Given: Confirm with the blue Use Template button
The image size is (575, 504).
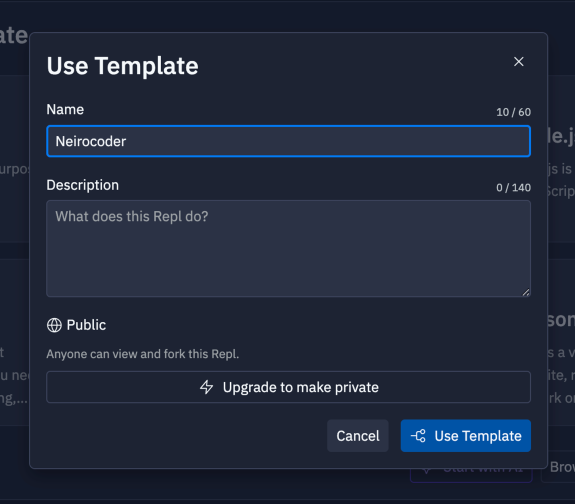Looking at the screenshot, I should (x=466, y=436).
